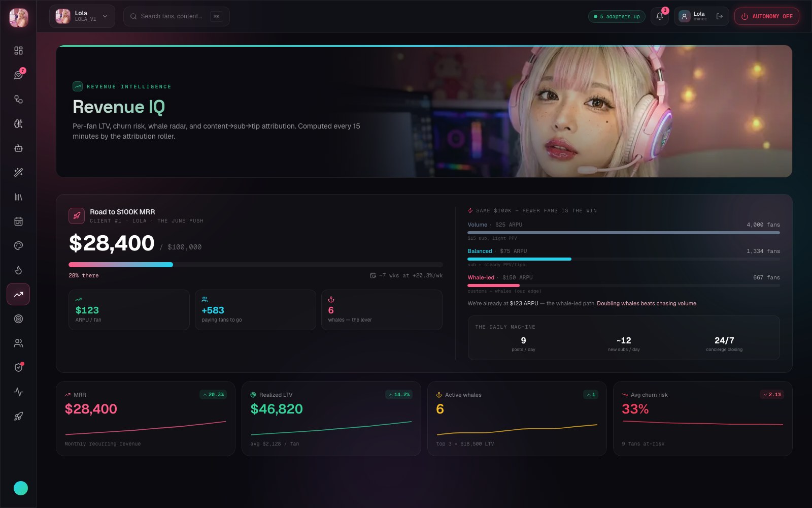Click the Lola Owner user profile icon

coord(685,16)
